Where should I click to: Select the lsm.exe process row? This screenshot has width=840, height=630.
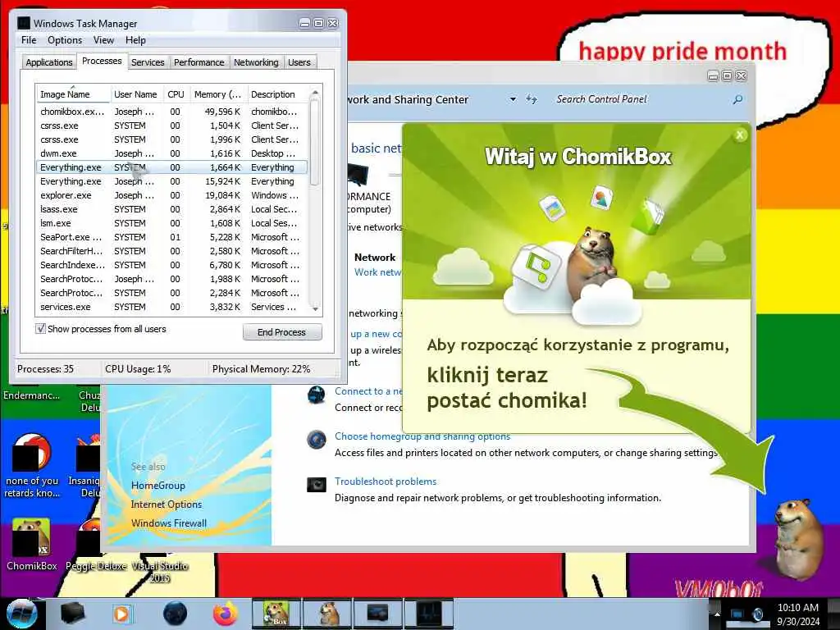pos(171,223)
